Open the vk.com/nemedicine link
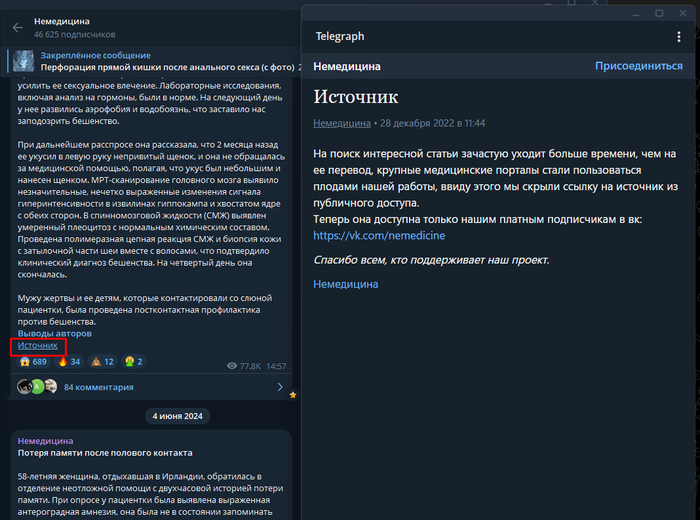The image size is (700, 520). tap(379, 236)
